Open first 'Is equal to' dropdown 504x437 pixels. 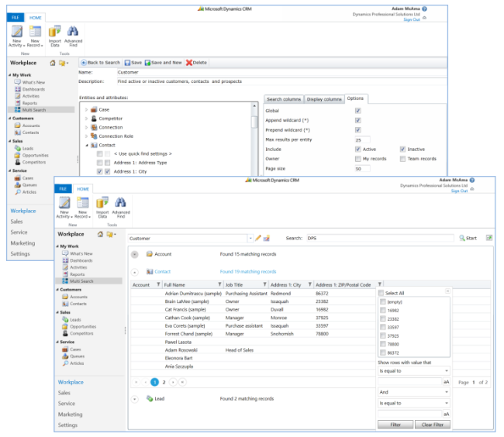click(x=414, y=371)
